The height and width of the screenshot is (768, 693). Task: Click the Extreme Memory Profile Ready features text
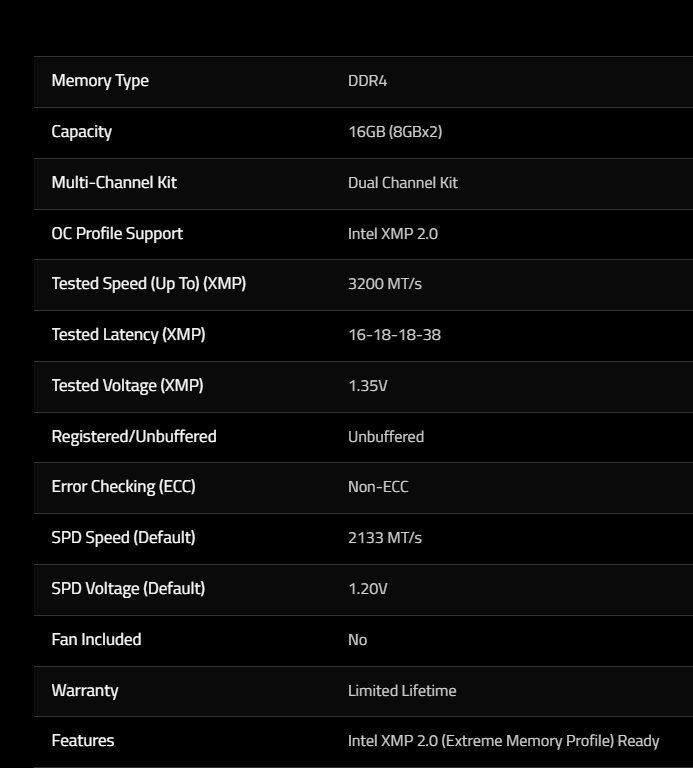[503, 741]
